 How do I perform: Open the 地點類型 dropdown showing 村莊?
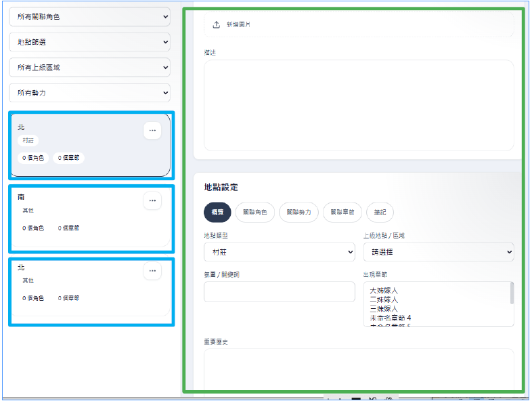280,252
